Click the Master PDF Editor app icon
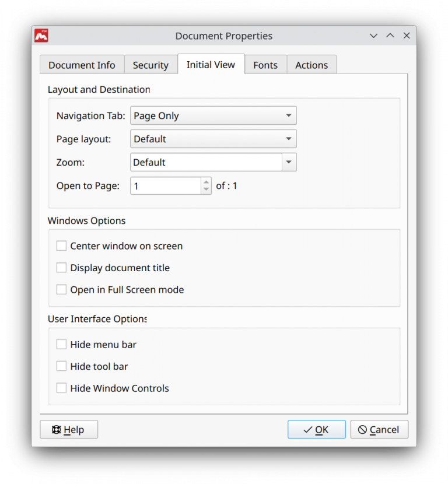Screen dimensions: 448x484 click(x=41, y=36)
